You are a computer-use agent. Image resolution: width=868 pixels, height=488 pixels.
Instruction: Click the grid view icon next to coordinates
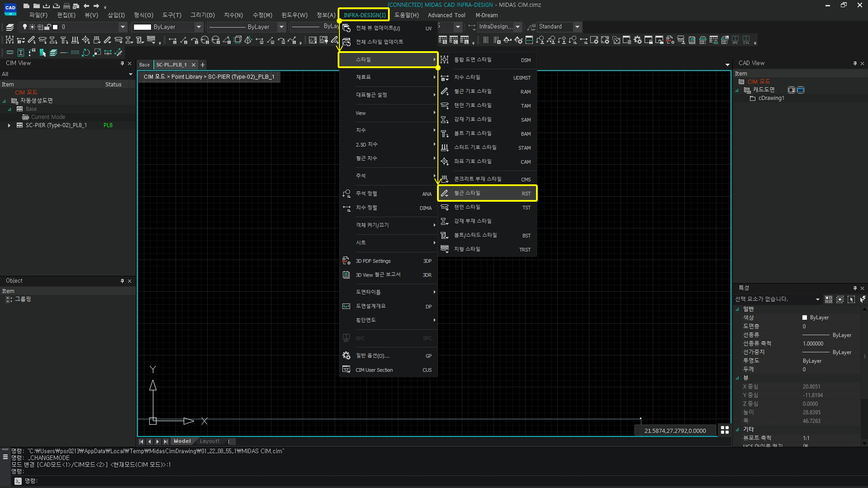[725, 430]
